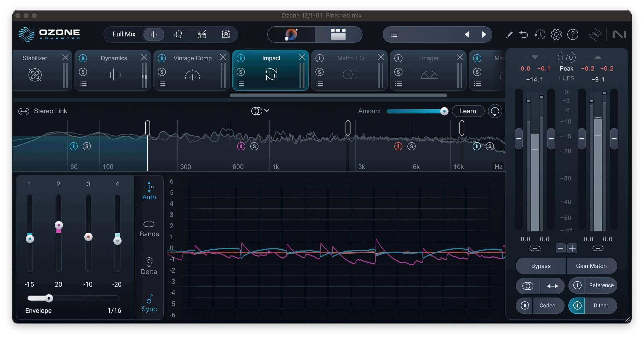
Task: Open the Master Assistant view
Action: [x=291, y=34]
